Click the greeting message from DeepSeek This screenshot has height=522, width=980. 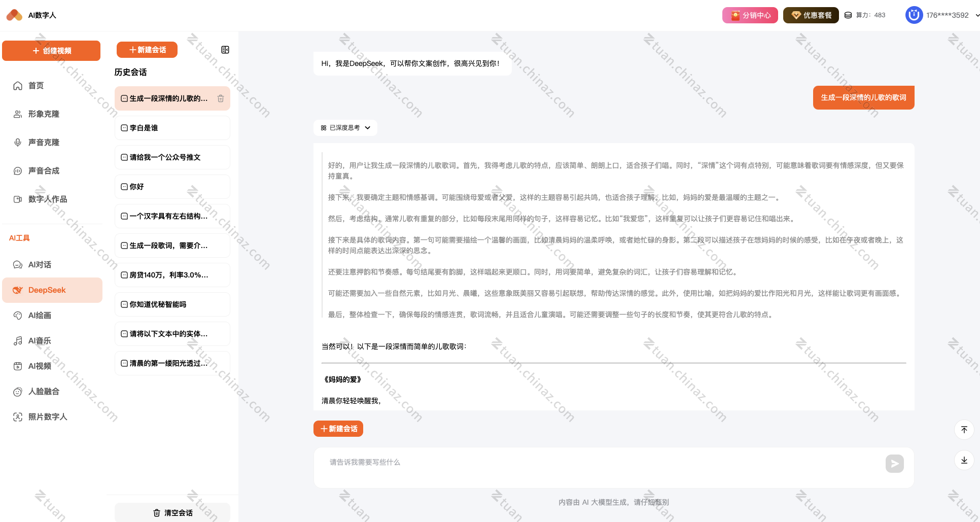[412, 63]
